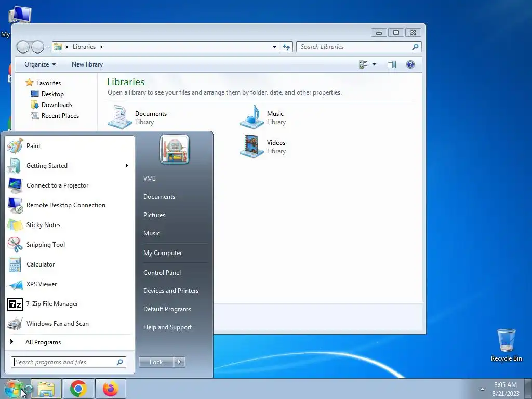Launch 7-Zip File Manager
532x399 pixels.
[x=69, y=304]
